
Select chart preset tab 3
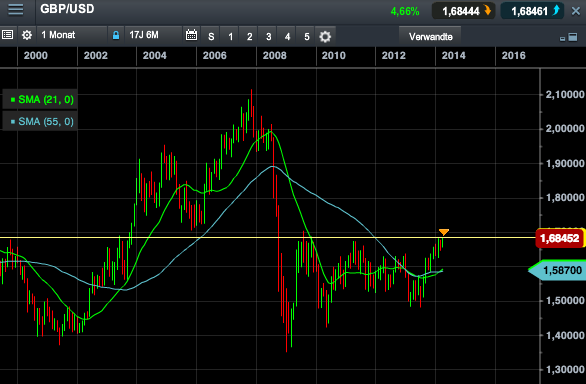pos(268,36)
